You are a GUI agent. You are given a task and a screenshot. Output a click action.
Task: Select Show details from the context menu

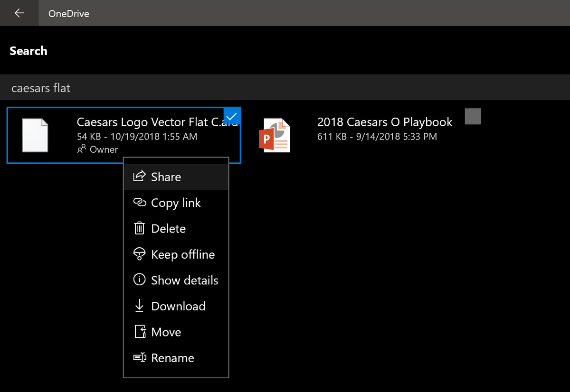click(184, 280)
